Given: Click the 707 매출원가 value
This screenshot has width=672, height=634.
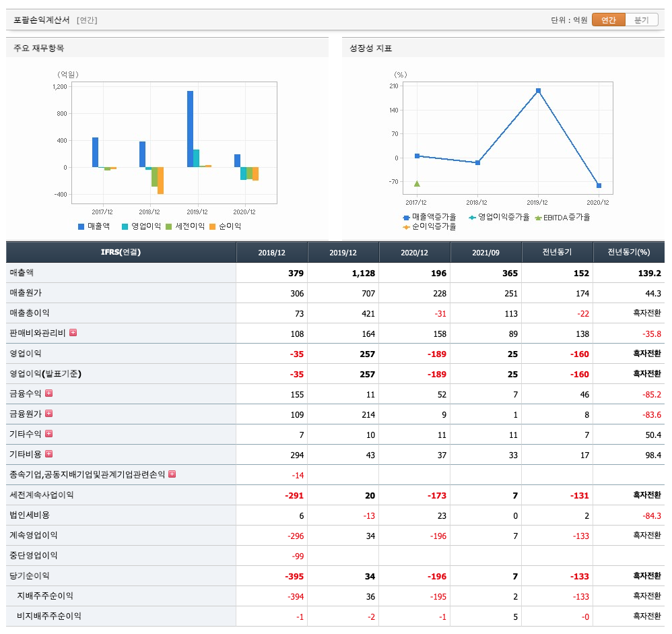Looking at the screenshot, I should [x=368, y=293].
